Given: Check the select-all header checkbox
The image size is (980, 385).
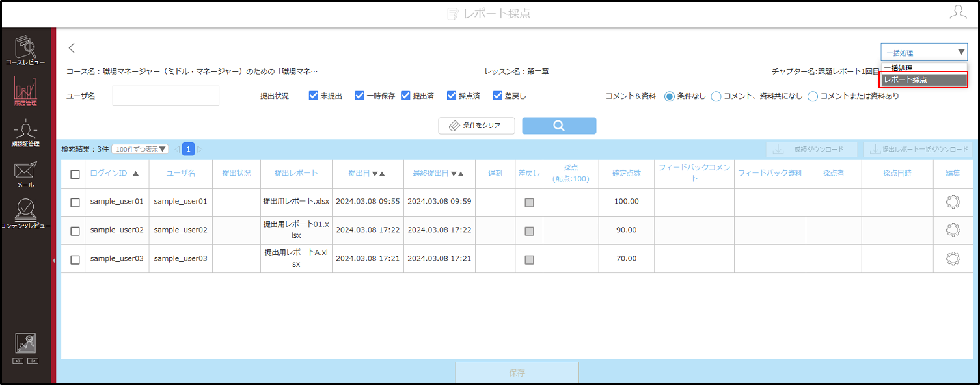Looking at the screenshot, I should [x=75, y=174].
